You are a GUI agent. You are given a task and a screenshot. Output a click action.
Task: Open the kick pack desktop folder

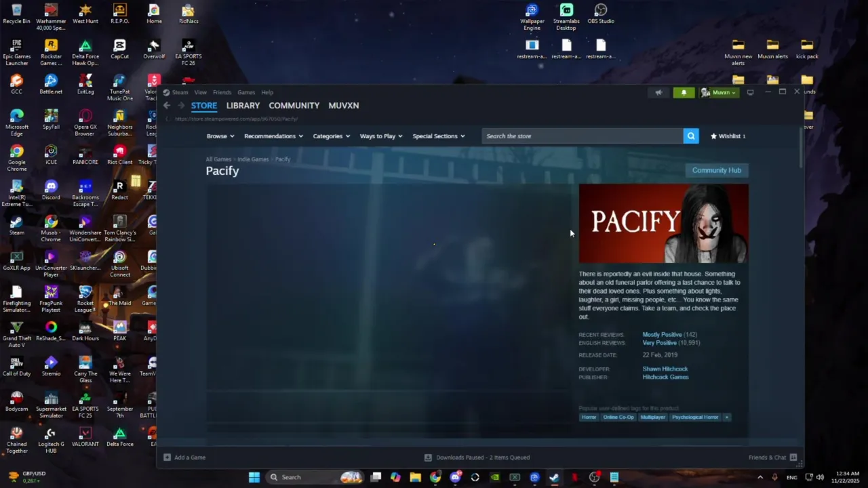coord(807,49)
